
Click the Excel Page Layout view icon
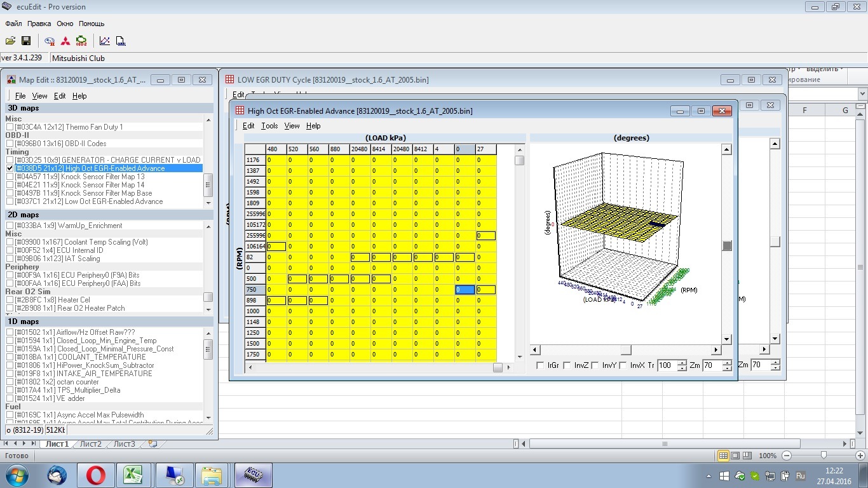[x=735, y=456]
